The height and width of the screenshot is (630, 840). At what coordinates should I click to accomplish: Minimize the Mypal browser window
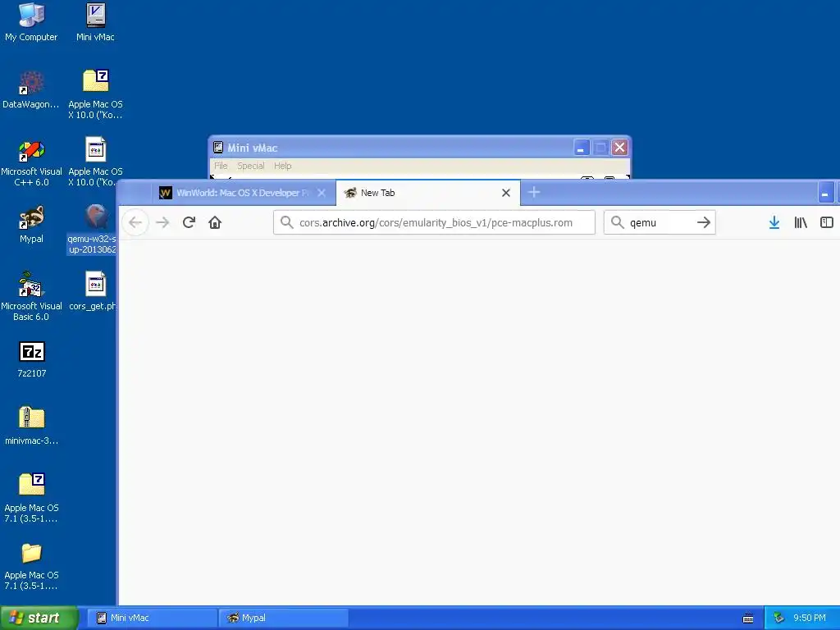click(825, 193)
